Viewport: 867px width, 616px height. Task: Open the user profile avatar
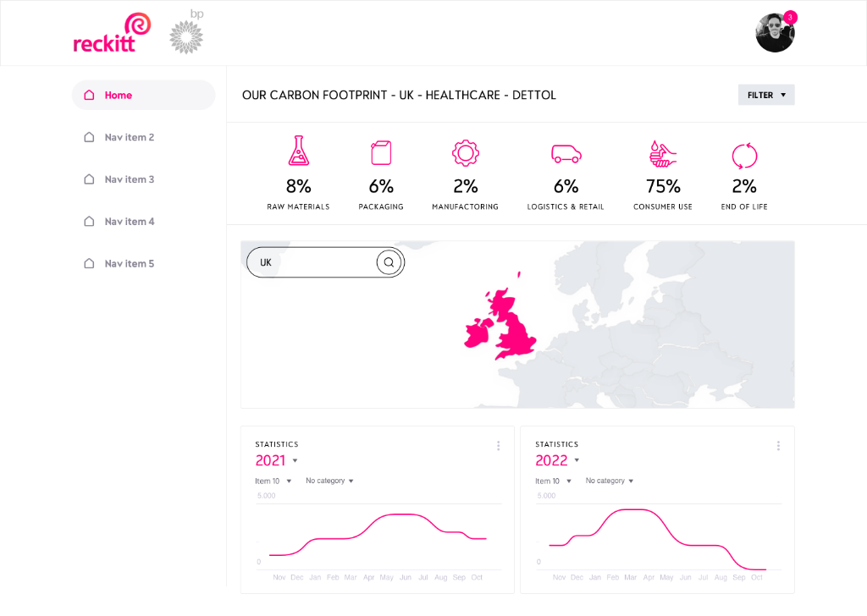tap(775, 33)
